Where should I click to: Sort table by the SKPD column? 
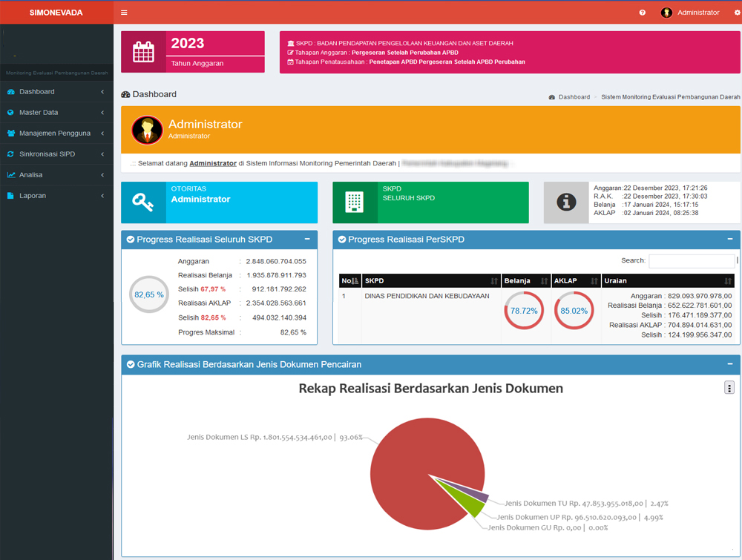[430, 281]
